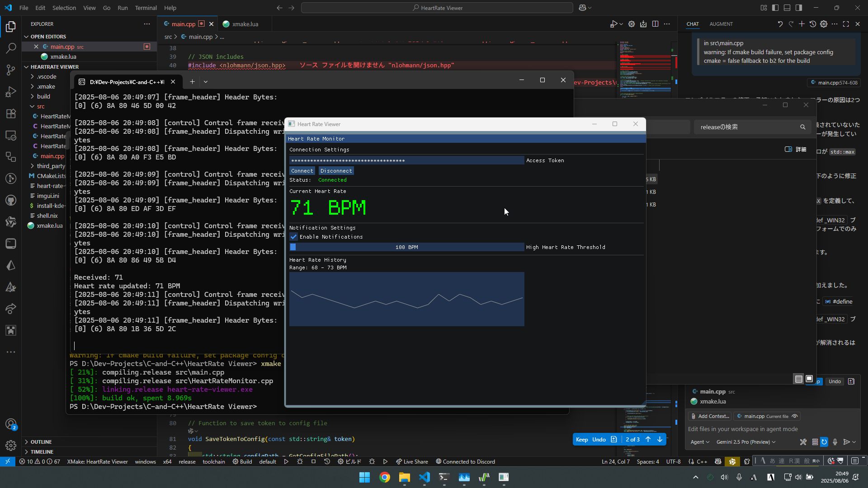Open the Manage settings gear in activity bar
Screen dimensions: 868x488
coord(11,446)
